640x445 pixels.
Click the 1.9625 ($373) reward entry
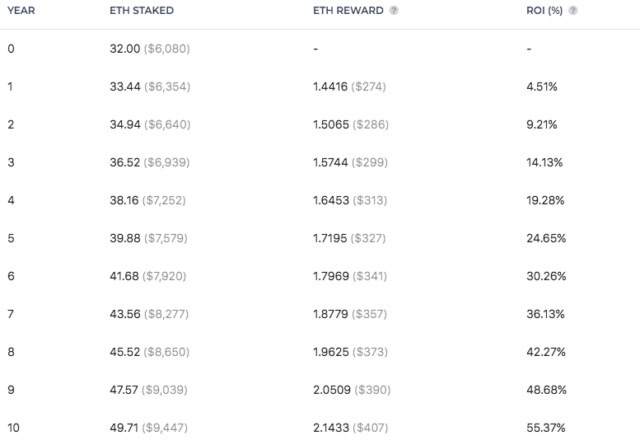pyautogui.click(x=350, y=352)
